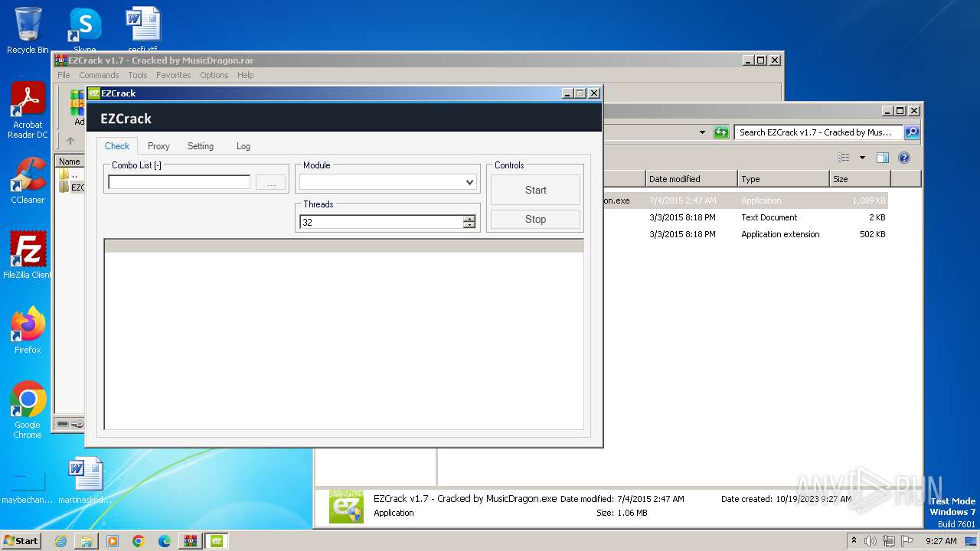Image resolution: width=980 pixels, height=551 pixels.
Task: Open the Favorites menu in WinRAR
Action: pos(174,75)
